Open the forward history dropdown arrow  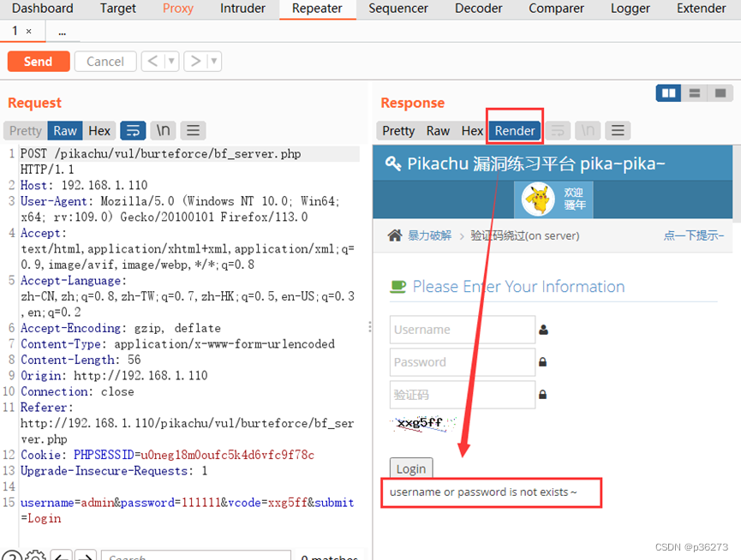[214, 62]
